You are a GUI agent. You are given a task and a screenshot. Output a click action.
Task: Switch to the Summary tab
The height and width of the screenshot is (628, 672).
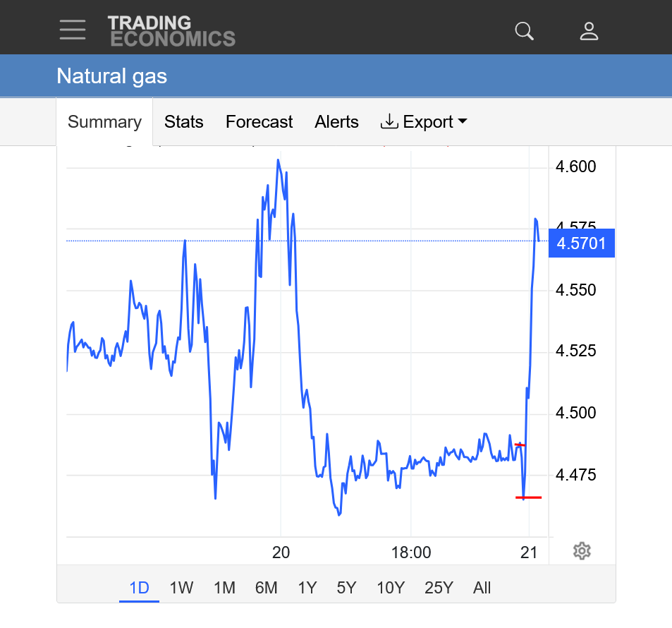point(104,122)
